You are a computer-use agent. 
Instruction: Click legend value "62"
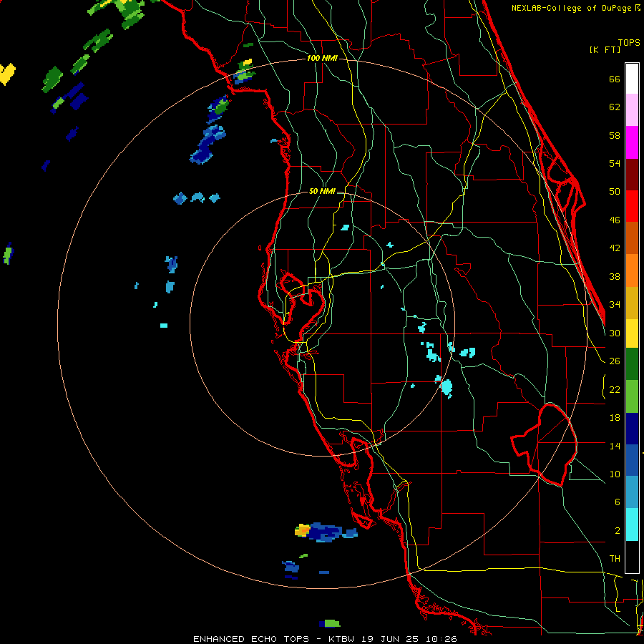615,107
